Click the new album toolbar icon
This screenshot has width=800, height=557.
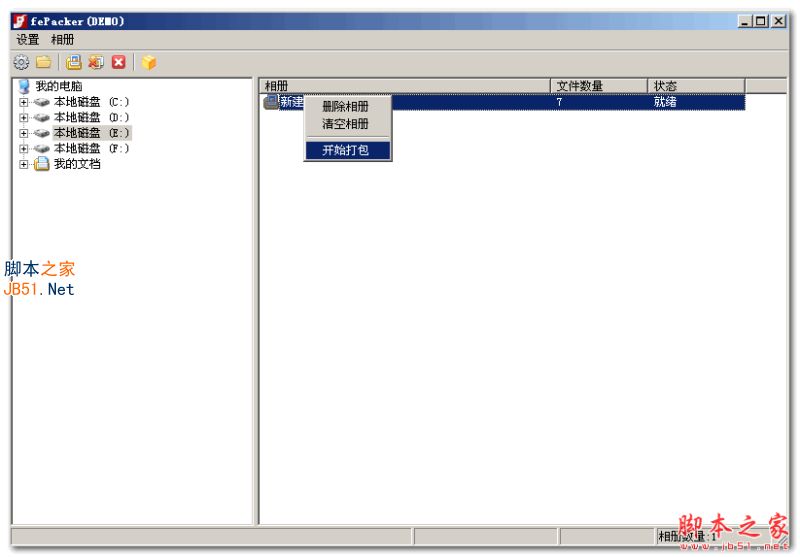73,62
